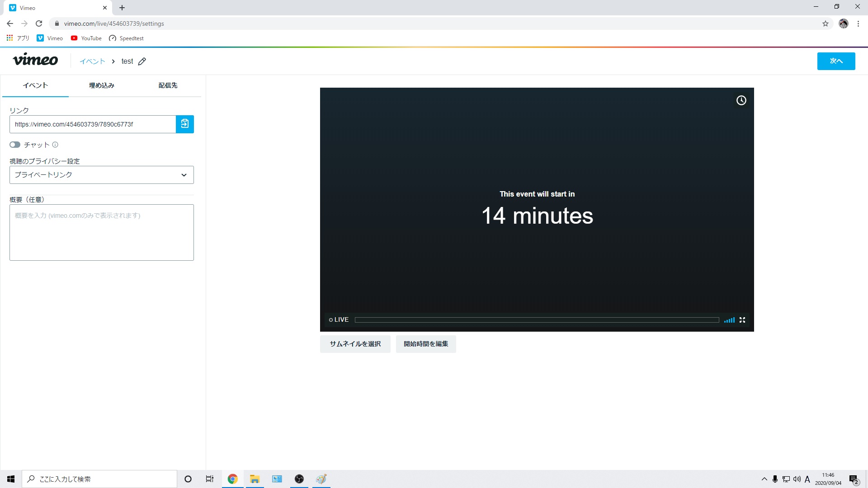The width and height of the screenshot is (868, 488).
Task: Toggle the chat switch on
Action: [x=14, y=145]
